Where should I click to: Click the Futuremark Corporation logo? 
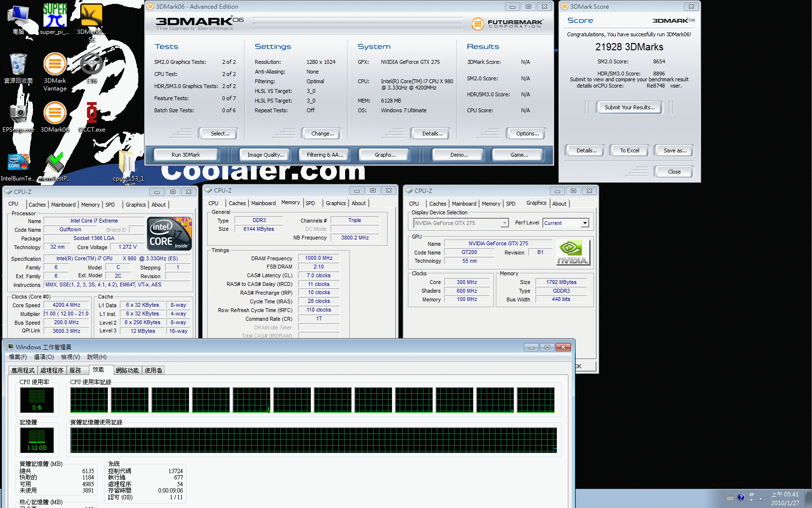click(x=507, y=23)
